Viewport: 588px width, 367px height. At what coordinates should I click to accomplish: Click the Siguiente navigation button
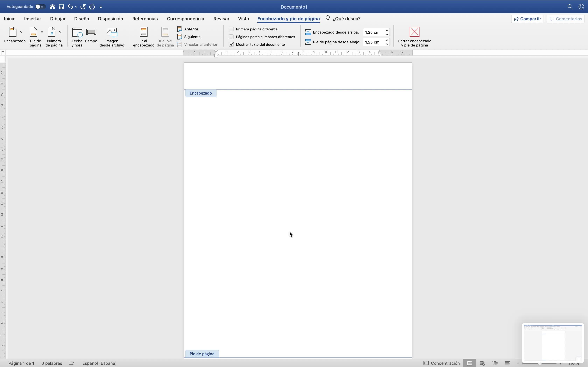(192, 37)
